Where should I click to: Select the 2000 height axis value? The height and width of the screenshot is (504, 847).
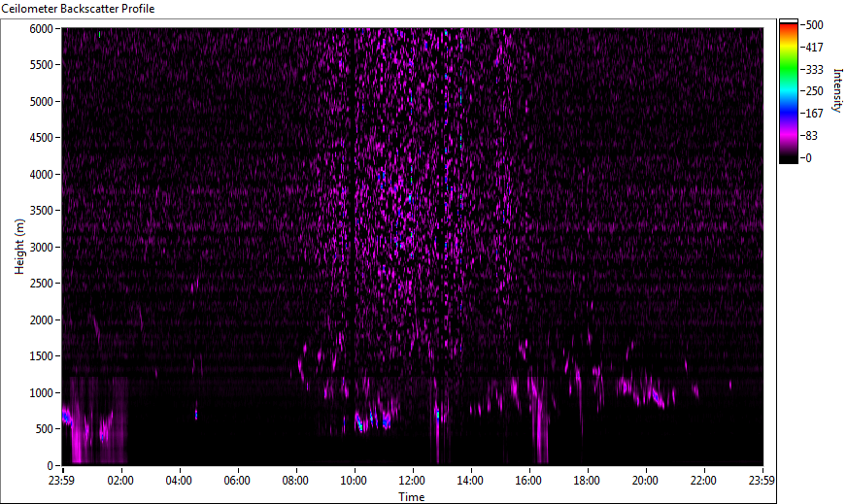[42, 320]
